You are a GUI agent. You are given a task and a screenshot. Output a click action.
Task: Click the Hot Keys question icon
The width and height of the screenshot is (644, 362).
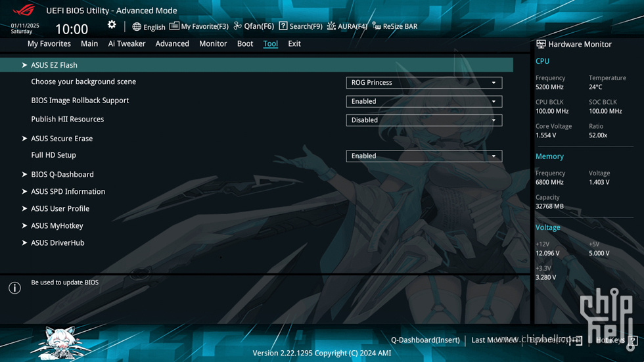tap(633, 340)
